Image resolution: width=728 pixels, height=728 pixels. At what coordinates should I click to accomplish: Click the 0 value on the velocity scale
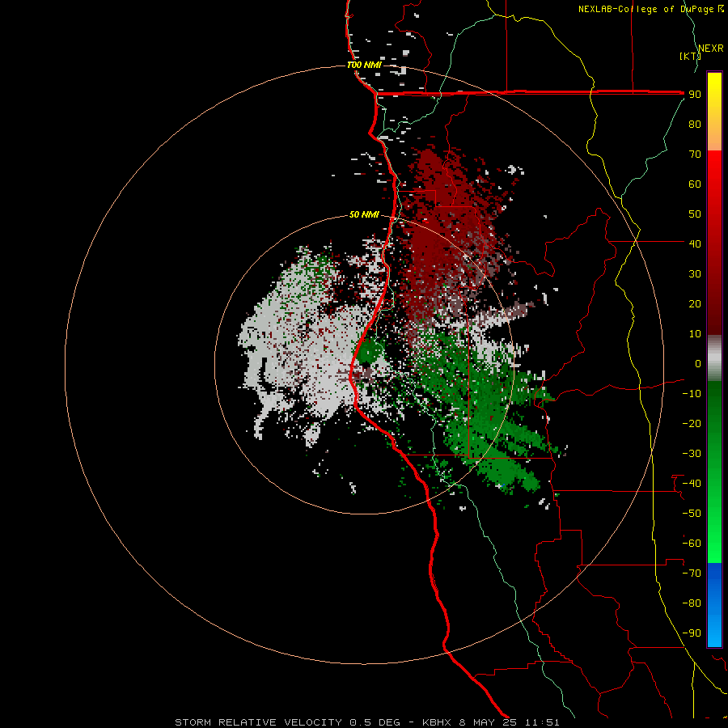tap(698, 363)
